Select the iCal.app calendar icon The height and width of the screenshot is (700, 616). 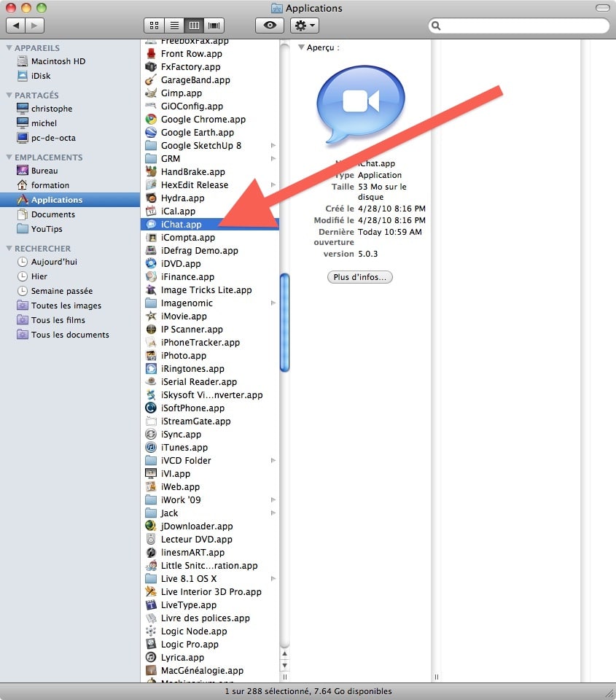(151, 211)
